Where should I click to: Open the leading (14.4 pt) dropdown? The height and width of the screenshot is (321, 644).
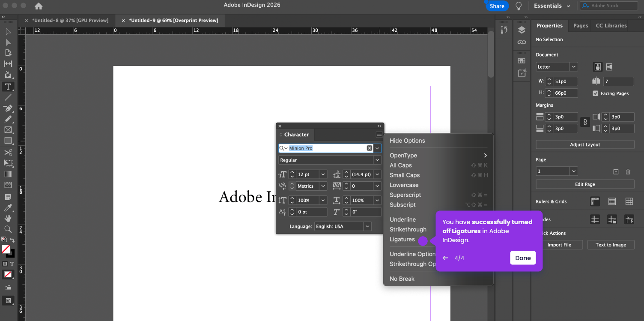point(377,174)
